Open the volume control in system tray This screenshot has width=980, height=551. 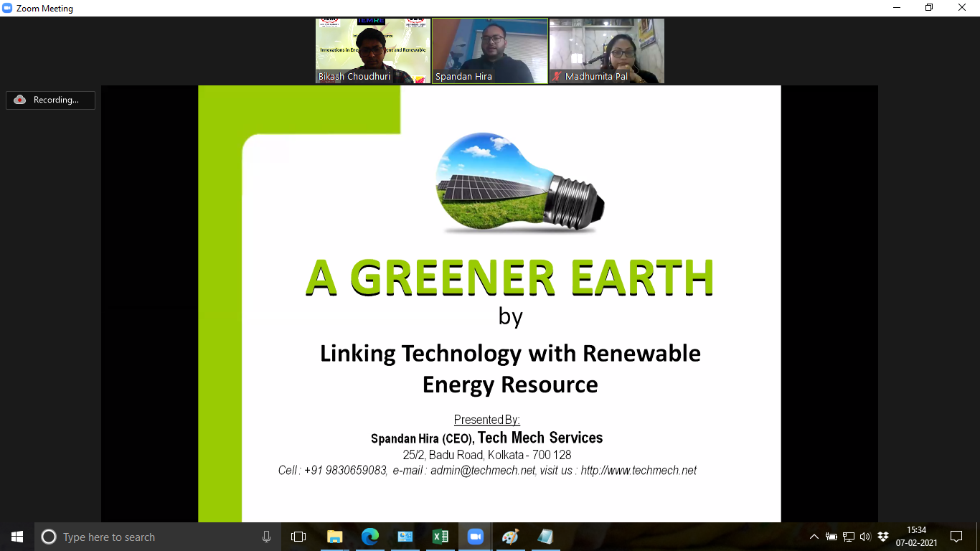[865, 537]
